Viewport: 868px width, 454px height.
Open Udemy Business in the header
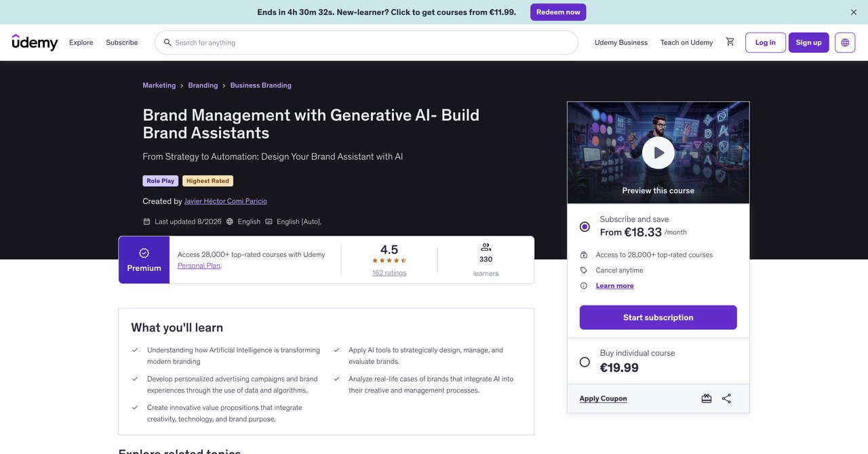(621, 43)
